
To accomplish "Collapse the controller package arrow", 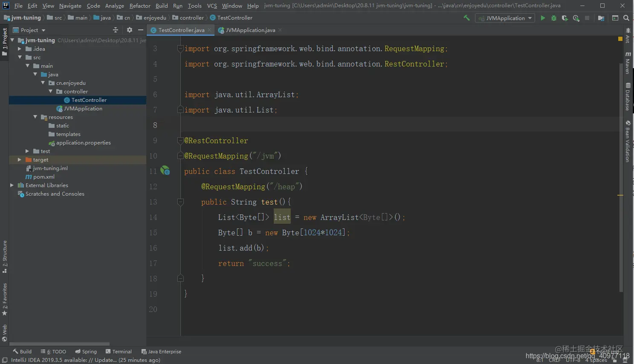I will tap(50, 91).
